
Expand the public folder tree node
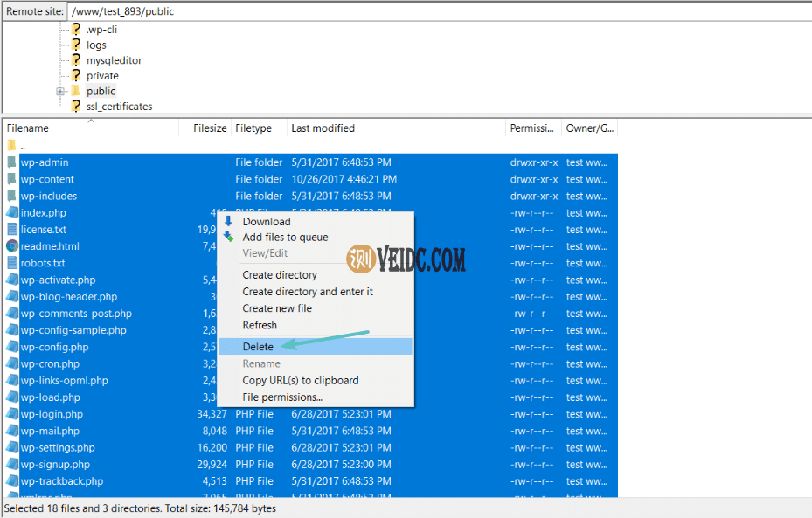(x=60, y=92)
